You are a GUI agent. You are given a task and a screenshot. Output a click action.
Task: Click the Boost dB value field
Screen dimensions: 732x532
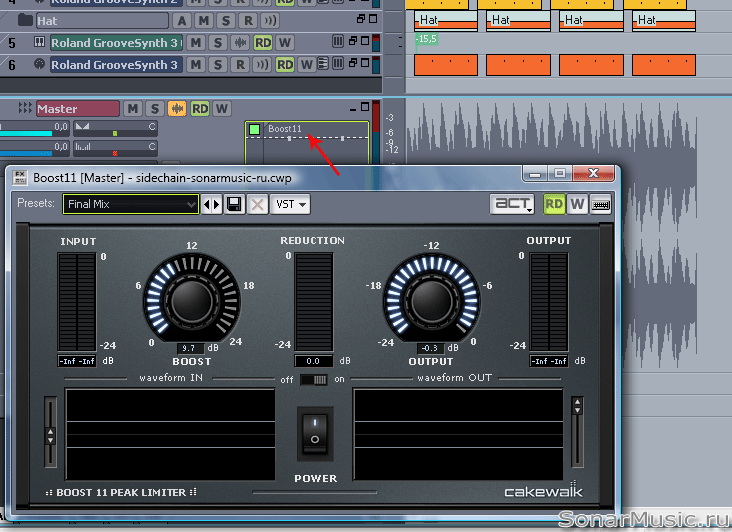click(184, 348)
